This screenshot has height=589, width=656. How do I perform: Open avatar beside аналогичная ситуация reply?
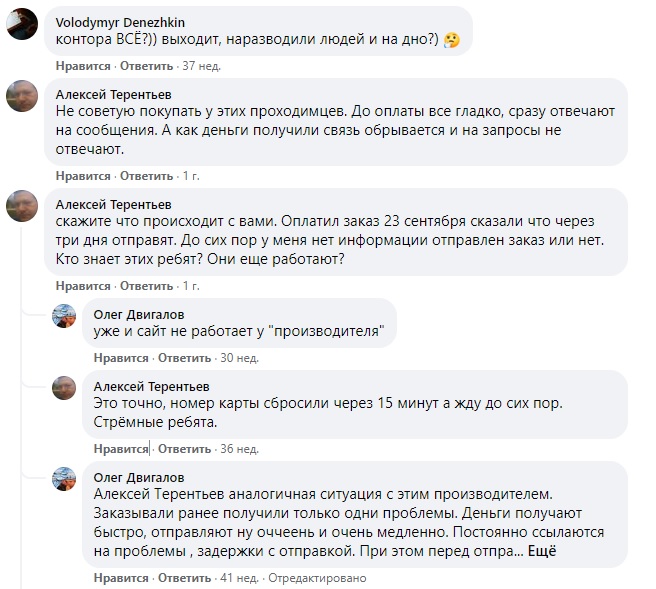tap(65, 478)
